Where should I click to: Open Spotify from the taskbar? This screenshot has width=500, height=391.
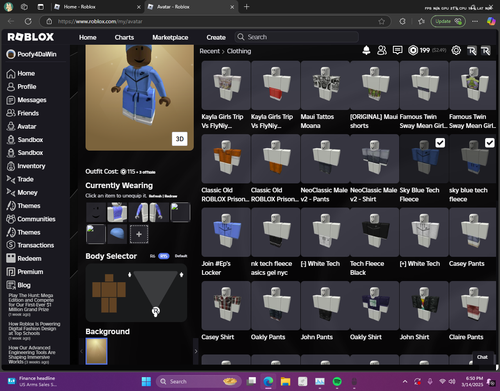[337, 381]
